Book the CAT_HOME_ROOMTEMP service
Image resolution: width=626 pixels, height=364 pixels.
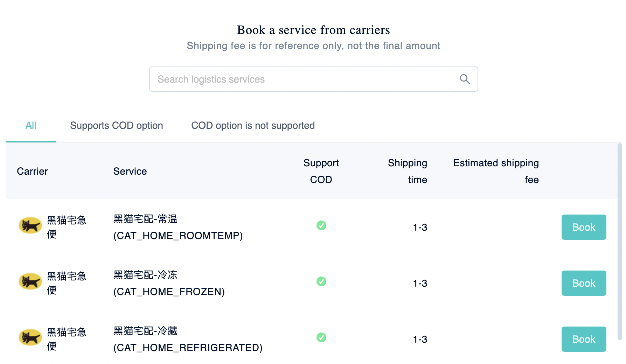point(584,227)
